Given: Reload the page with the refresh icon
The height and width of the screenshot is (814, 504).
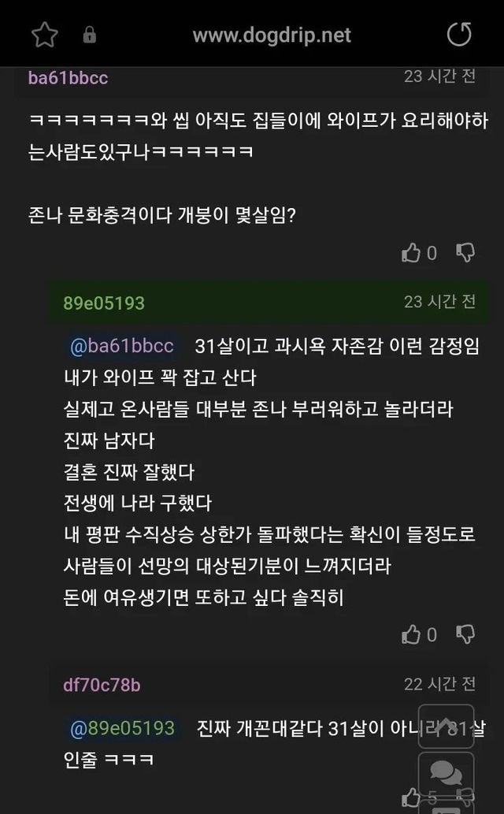Looking at the screenshot, I should pyautogui.click(x=458, y=35).
